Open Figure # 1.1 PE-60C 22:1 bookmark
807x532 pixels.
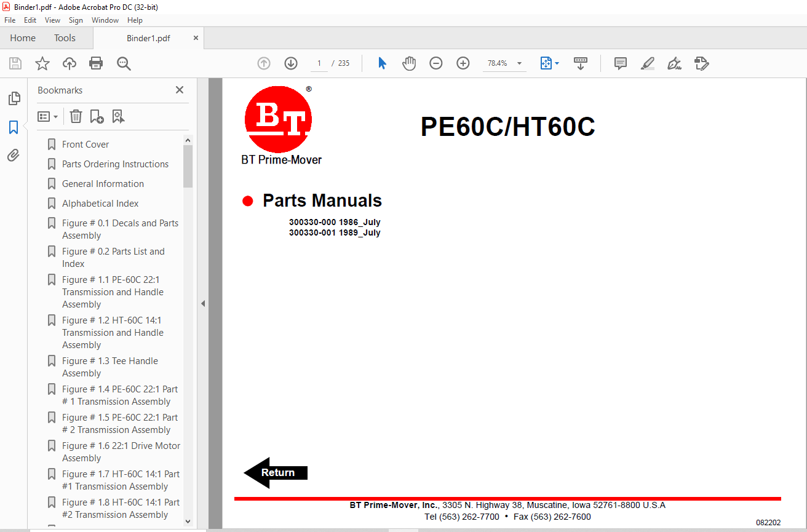pos(113,292)
